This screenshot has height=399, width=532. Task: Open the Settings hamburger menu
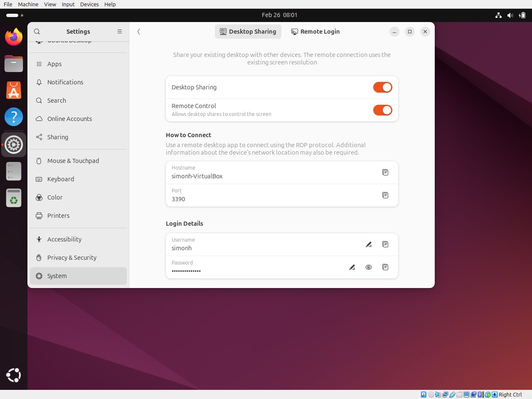120,32
